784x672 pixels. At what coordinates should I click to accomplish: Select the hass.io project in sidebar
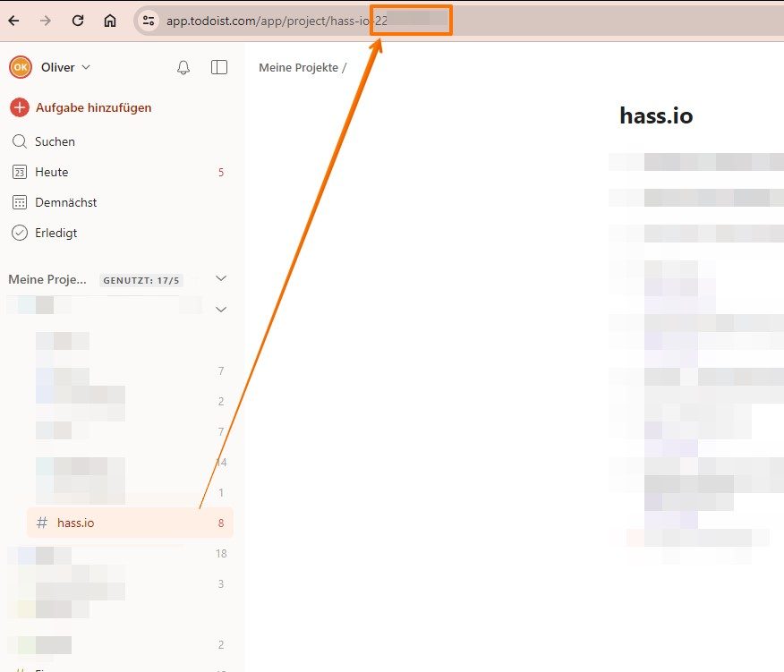coord(130,523)
